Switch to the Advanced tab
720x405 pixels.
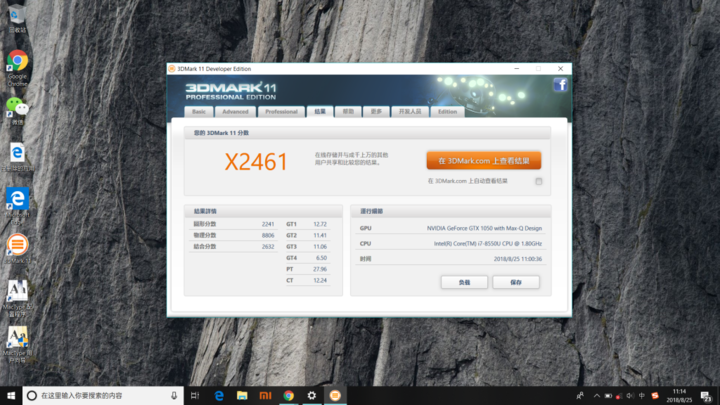(x=235, y=112)
